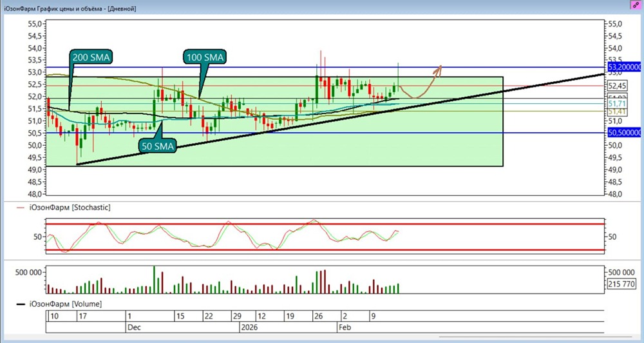
Task: Click the '17' date label on time axis
Action: coord(82,317)
